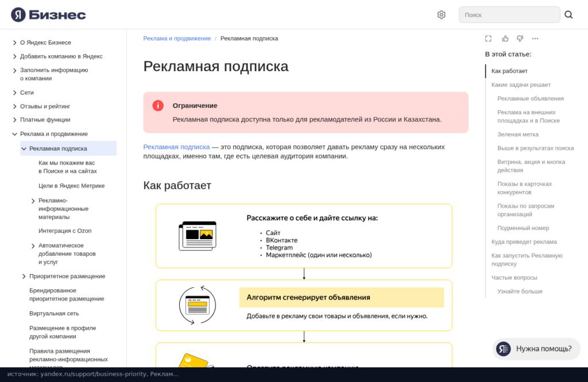Viewport: 588px width, 382px height.
Task: Jump to Частые вопросы section
Action: 514,278
